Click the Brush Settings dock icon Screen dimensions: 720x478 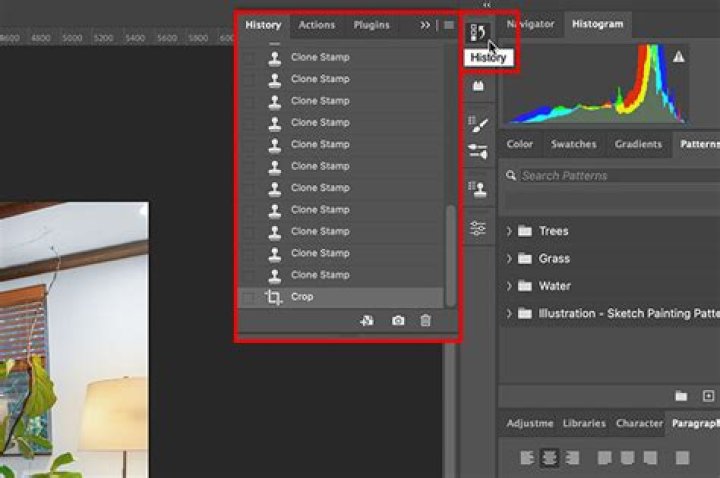click(478, 124)
